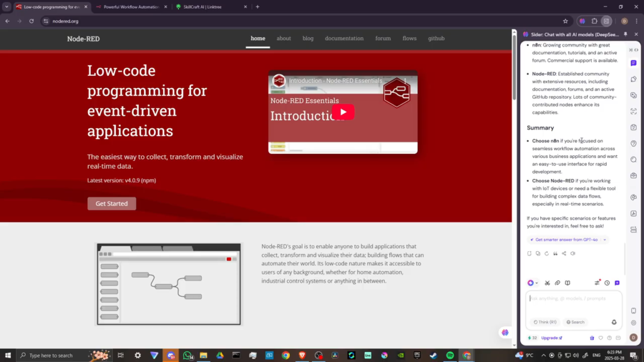Viewport: 644px width, 362px height.
Task: Open the Extensions puzzle icon
Action: [x=594, y=21]
